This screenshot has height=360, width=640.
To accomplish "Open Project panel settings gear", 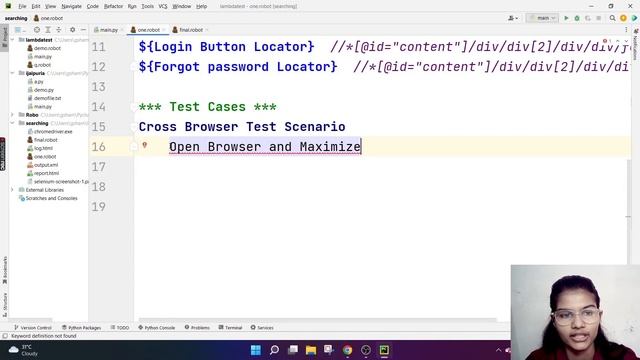I will point(72,30).
